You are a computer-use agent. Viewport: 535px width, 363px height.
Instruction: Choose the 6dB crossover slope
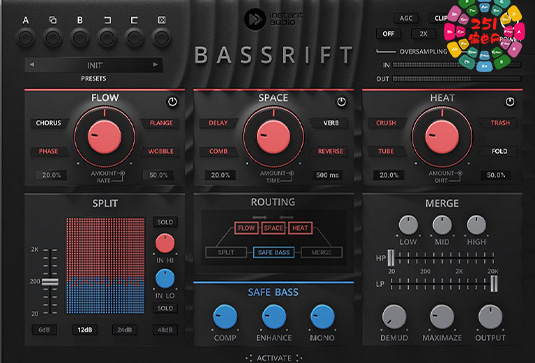click(x=44, y=330)
